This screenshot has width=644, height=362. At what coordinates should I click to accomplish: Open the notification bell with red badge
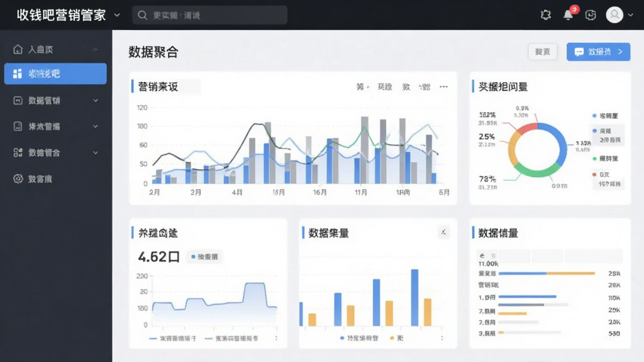[x=569, y=15]
